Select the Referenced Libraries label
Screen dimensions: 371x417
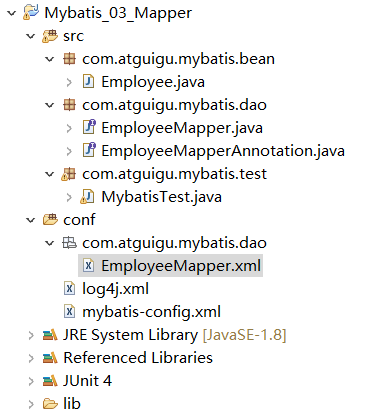click(x=138, y=358)
